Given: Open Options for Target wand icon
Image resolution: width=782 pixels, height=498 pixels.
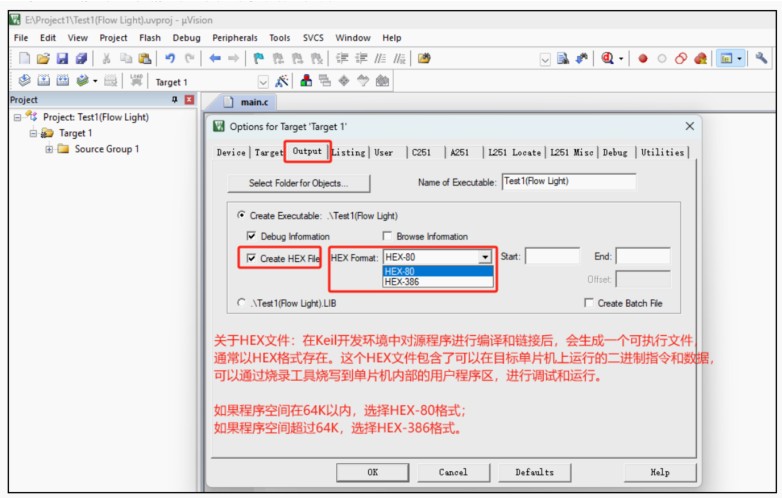Looking at the screenshot, I should (x=282, y=81).
